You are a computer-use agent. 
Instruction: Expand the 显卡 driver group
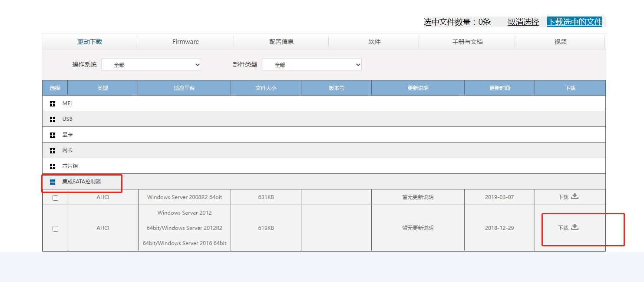tap(53, 135)
